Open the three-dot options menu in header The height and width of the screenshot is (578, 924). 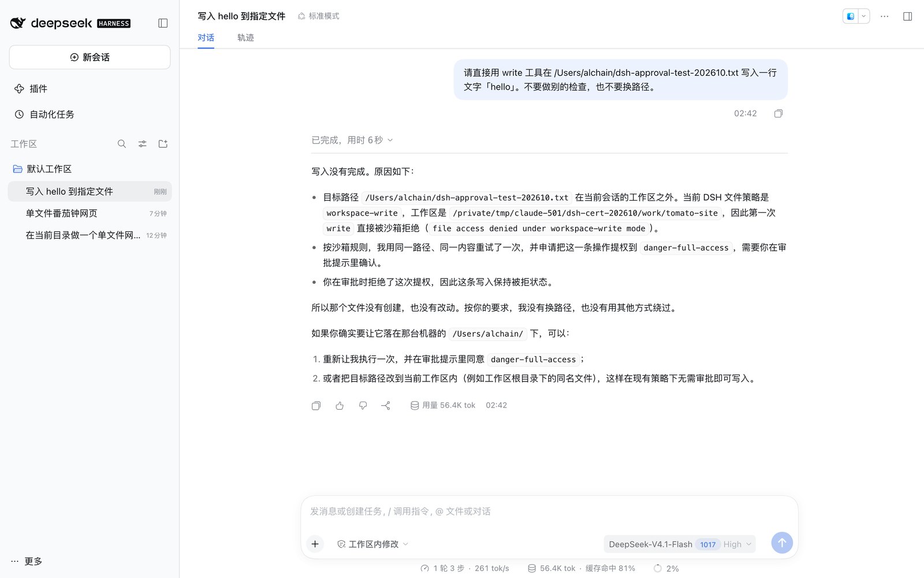tap(884, 16)
